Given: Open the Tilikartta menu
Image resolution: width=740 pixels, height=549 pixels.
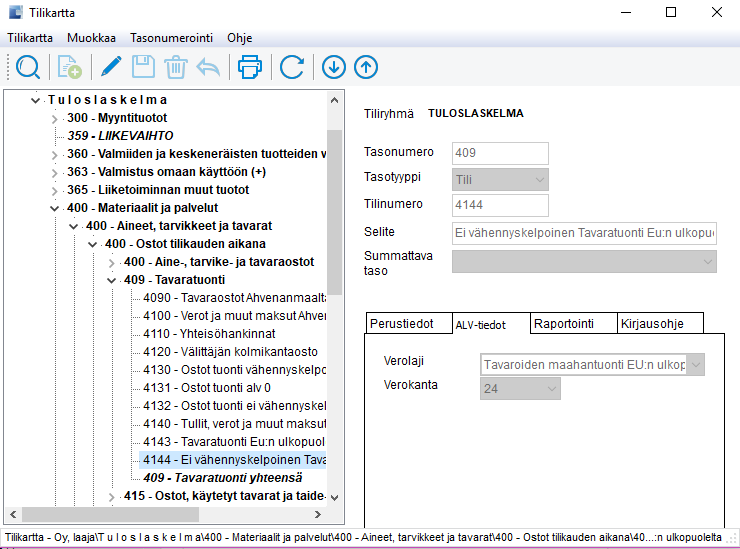Looking at the screenshot, I should pyautogui.click(x=30, y=38).
